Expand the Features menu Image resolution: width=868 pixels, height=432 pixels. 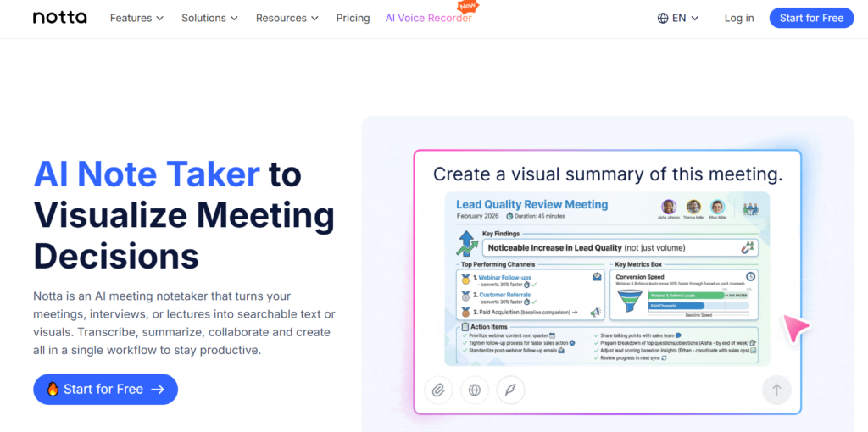[136, 18]
